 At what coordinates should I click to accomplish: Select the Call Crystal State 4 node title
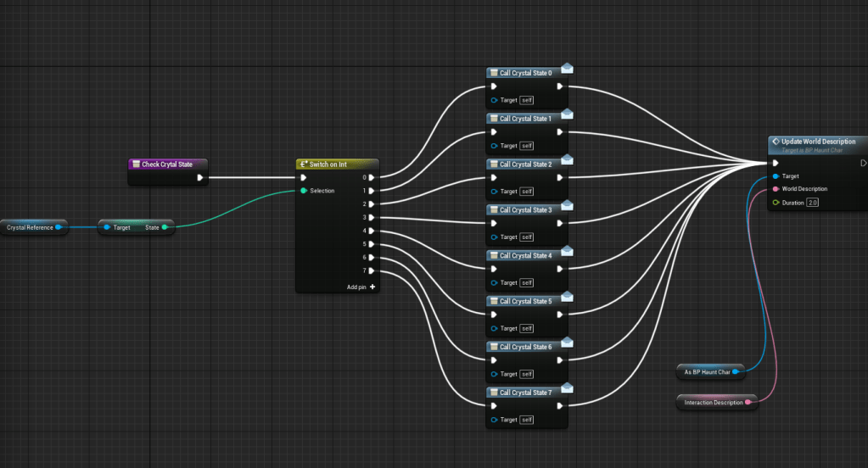pos(525,255)
